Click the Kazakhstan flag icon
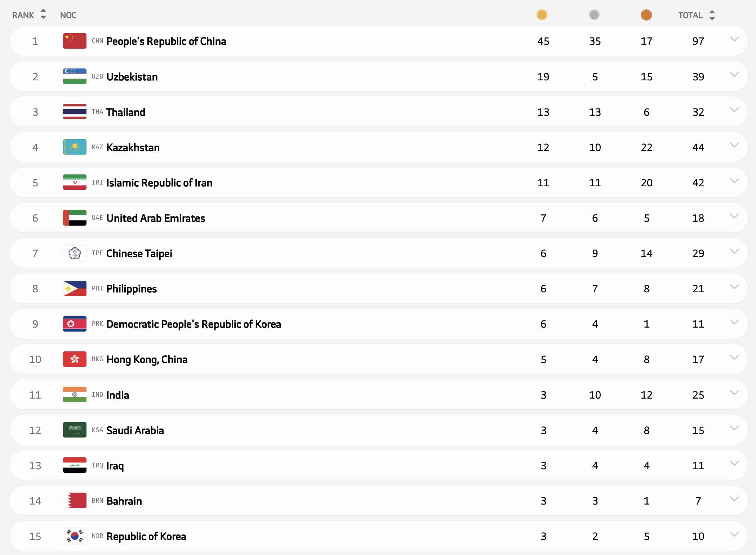756x555 pixels. tap(75, 147)
